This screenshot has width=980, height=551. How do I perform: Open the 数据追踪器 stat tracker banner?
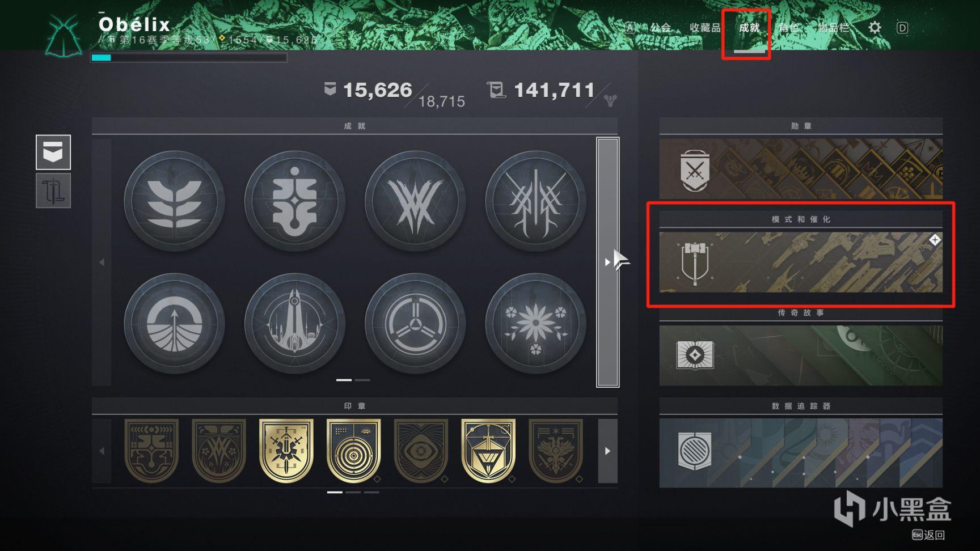801,452
